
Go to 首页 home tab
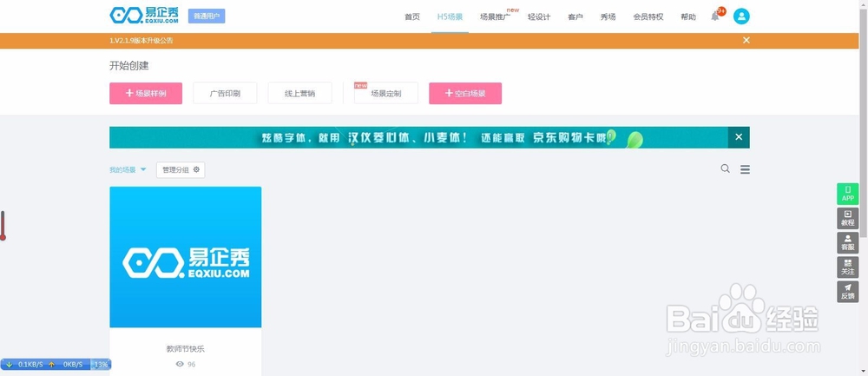coord(411,16)
